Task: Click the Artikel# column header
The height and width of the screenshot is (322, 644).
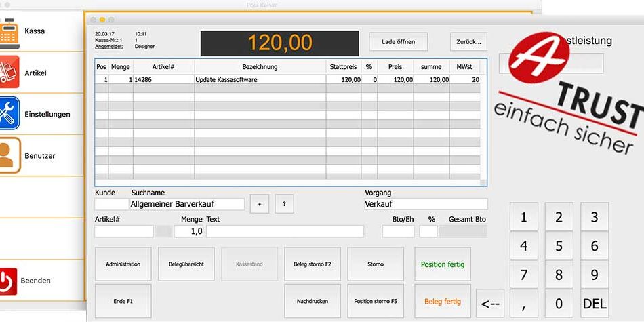Action: pyautogui.click(x=163, y=67)
